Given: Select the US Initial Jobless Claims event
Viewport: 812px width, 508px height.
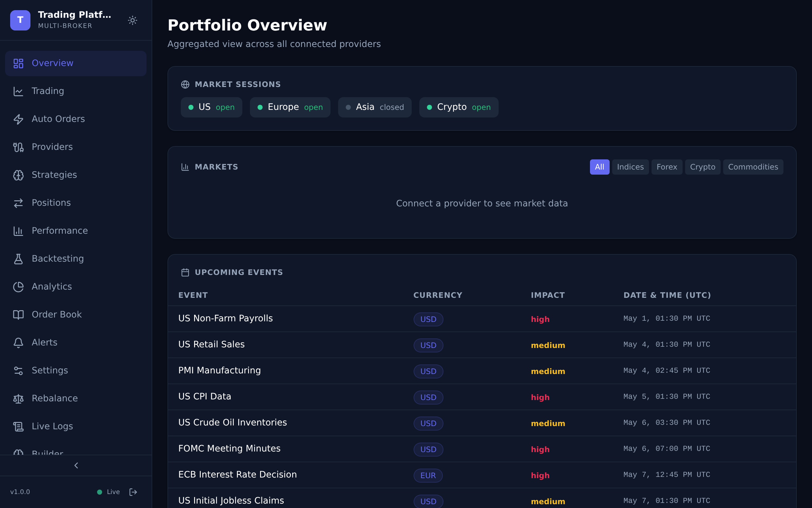Looking at the screenshot, I should [231, 501].
